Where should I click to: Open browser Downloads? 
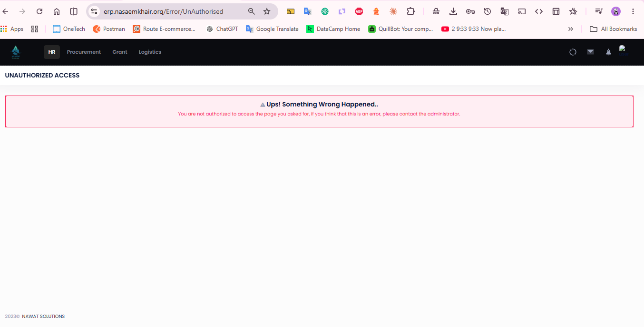tap(453, 11)
